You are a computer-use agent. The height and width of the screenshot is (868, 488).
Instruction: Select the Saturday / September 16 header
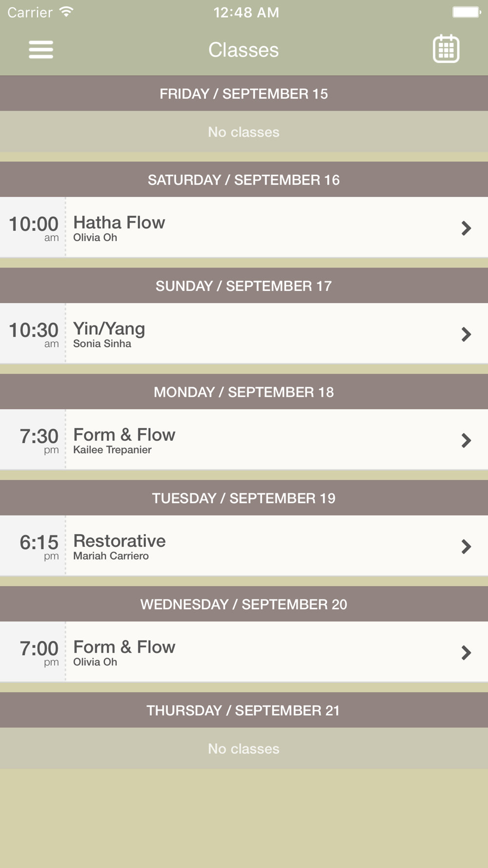coord(244,180)
